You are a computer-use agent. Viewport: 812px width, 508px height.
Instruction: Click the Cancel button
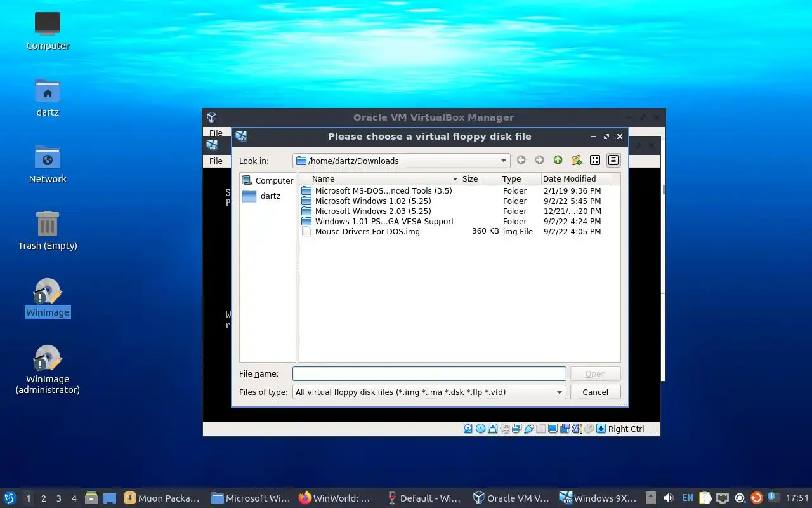pyautogui.click(x=595, y=392)
